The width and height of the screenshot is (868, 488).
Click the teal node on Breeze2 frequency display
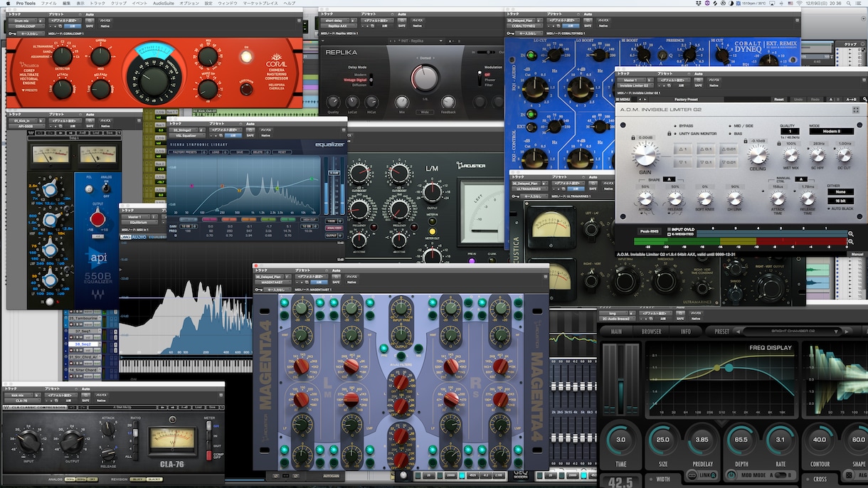click(x=729, y=368)
